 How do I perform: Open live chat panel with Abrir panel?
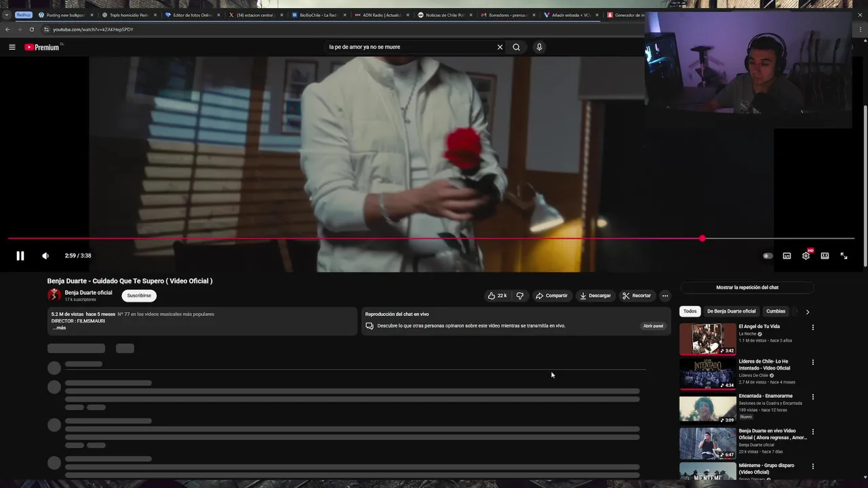pos(653,326)
